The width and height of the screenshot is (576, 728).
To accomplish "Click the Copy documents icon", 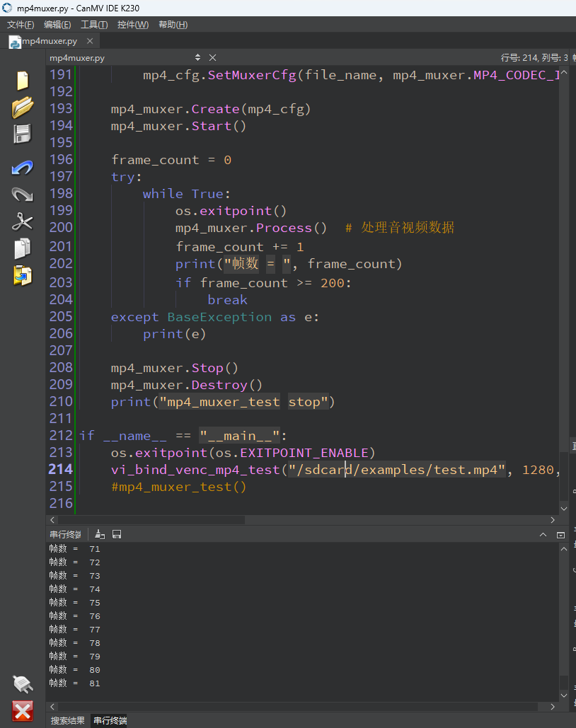I will click(x=23, y=248).
